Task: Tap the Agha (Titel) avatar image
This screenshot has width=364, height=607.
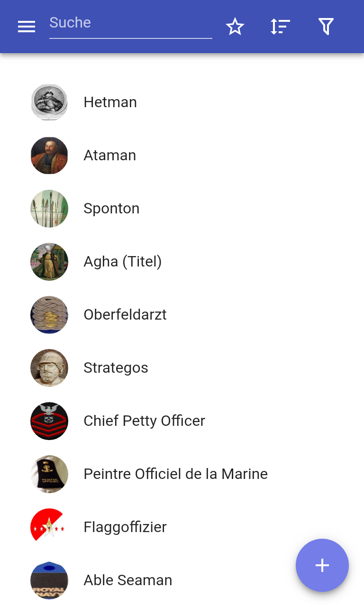Action: 49,262
